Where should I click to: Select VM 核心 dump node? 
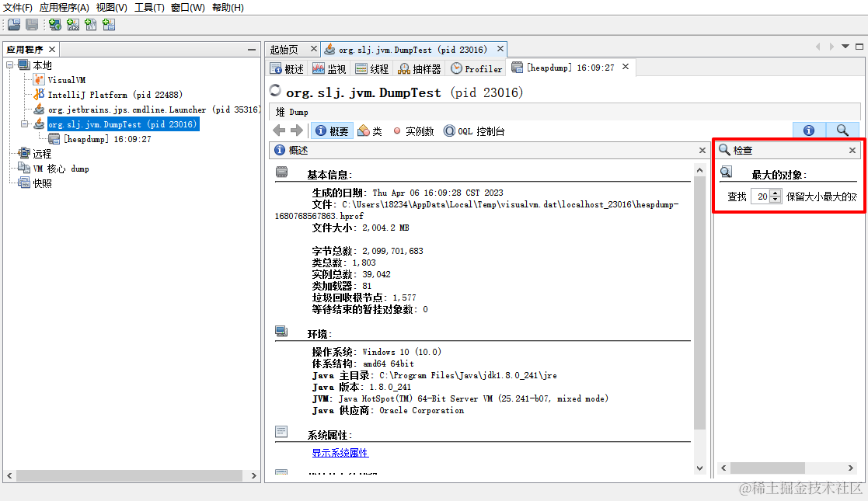click(x=61, y=169)
